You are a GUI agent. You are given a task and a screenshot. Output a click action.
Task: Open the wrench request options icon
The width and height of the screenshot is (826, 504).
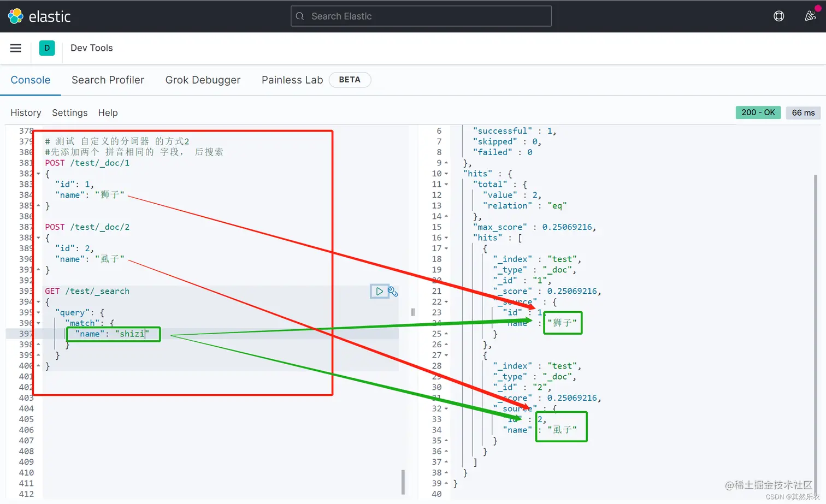click(393, 292)
